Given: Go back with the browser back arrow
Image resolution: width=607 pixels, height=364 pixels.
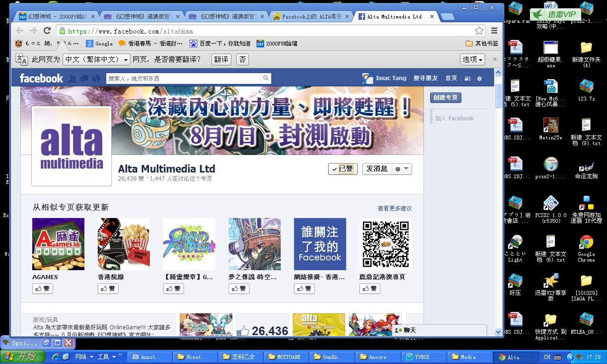Looking at the screenshot, I should (19, 31).
